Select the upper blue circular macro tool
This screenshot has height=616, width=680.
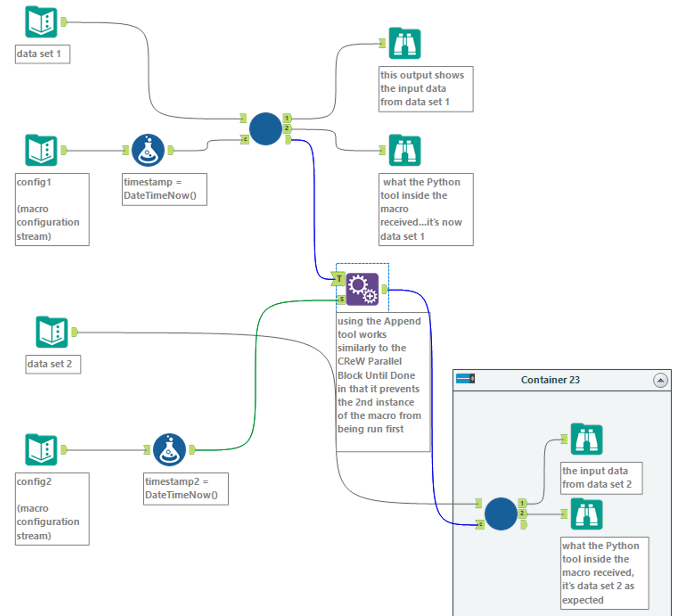coord(265,128)
